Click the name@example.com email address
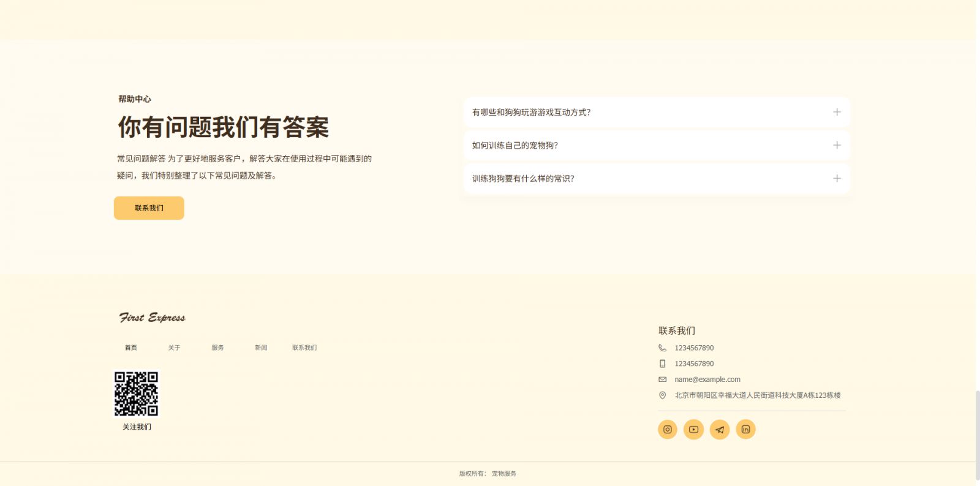Screen dimensions: 980x486 (x=707, y=379)
